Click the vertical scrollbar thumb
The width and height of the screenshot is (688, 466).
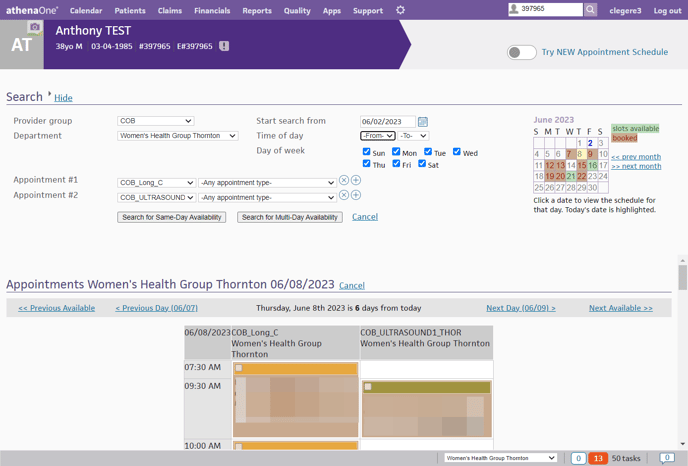coord(683,276)
